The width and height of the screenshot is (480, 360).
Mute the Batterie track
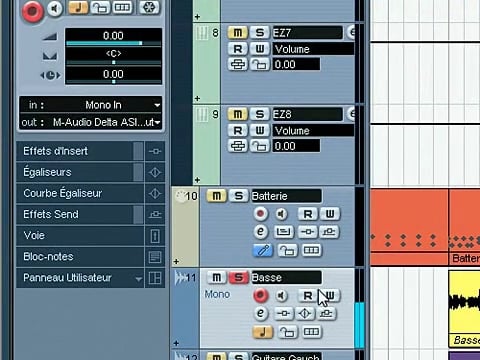tap(216, 196)
